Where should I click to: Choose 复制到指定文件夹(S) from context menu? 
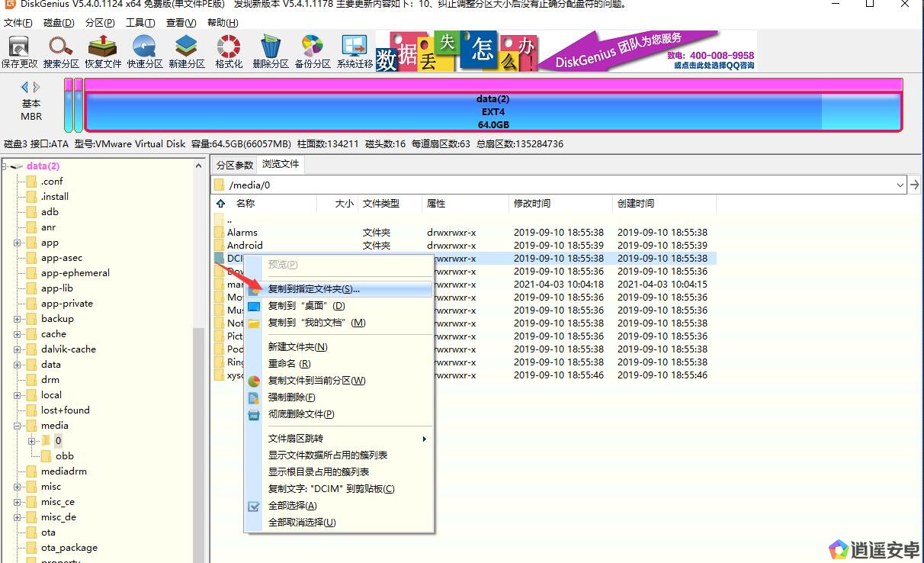tap(313, 289)
